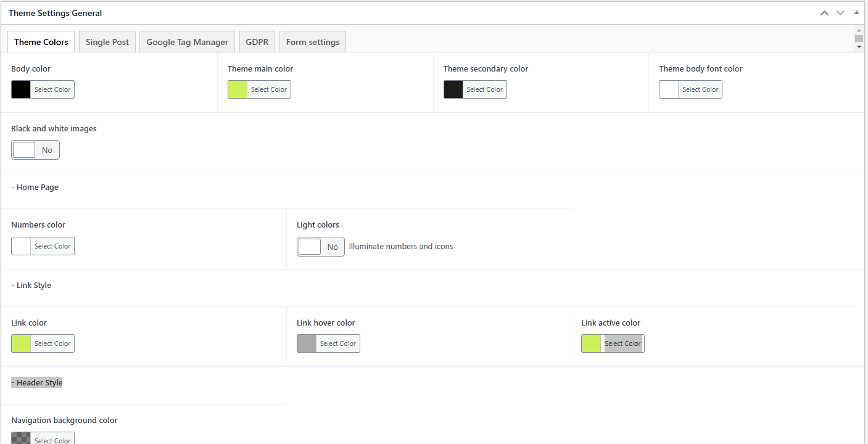
Task: Click scrollbar up arrow in settings panel
Action: coord(859,30)
